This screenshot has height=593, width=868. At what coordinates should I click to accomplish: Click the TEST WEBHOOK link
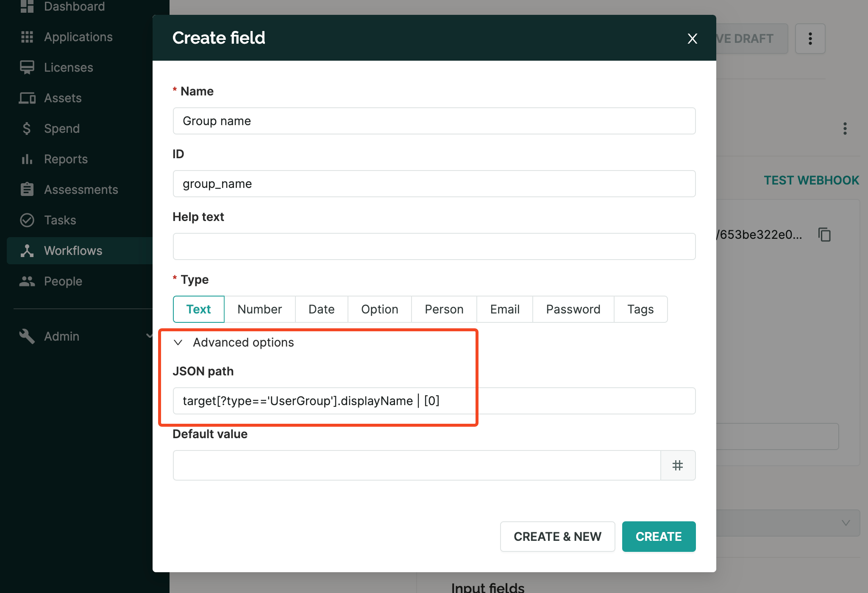[812, 180]
